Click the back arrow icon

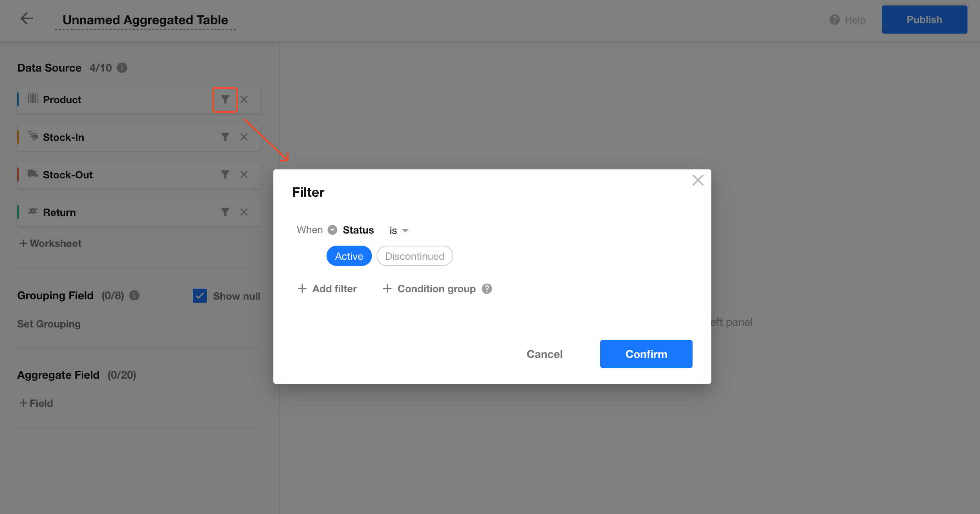tap(27, 18)
